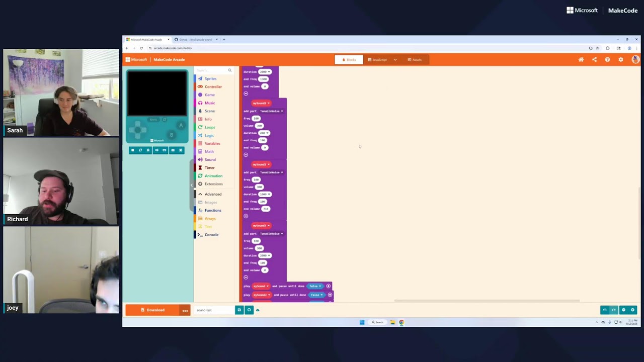Open the Sprites block category

[x=210, y=78]
